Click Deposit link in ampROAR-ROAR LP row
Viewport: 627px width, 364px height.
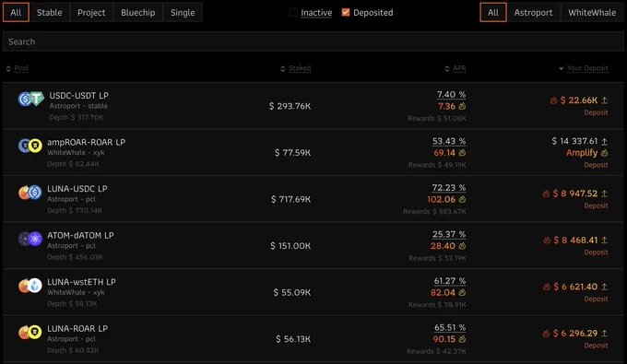point(596,165)
